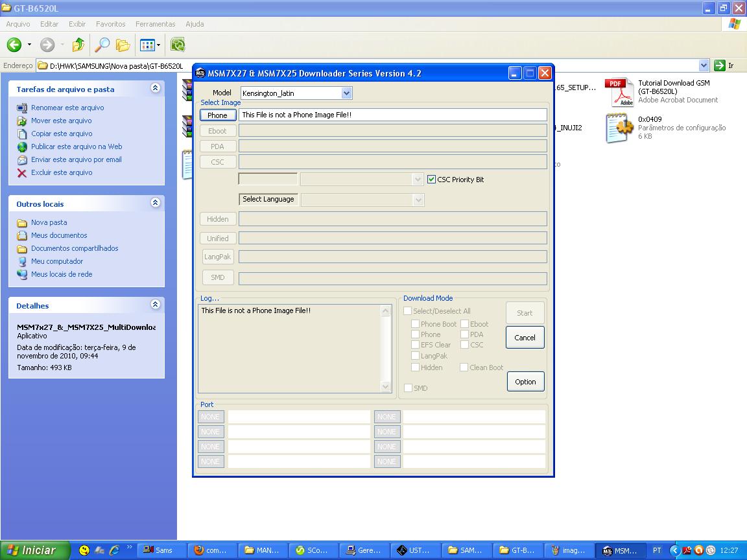The width and height of the screenshot is (747, 560).
Task: Click the Copiar este arquivo icon
Action: point(22,134)
